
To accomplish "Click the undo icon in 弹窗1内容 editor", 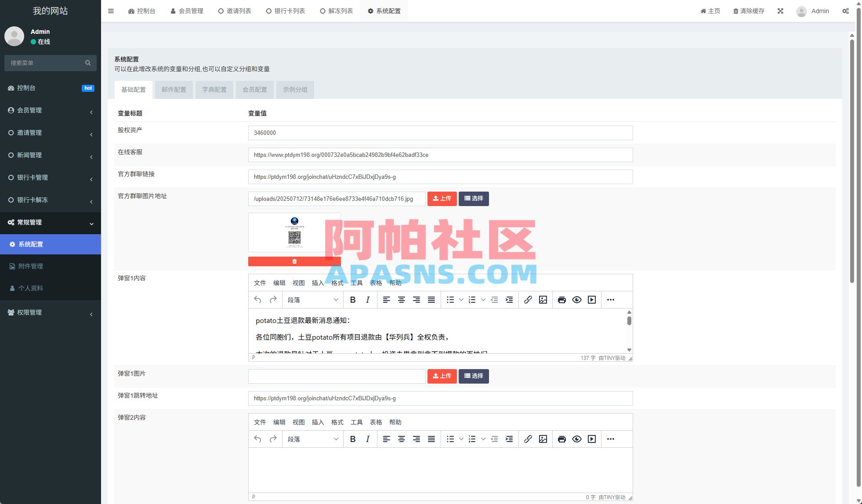I will click(258, 300).
